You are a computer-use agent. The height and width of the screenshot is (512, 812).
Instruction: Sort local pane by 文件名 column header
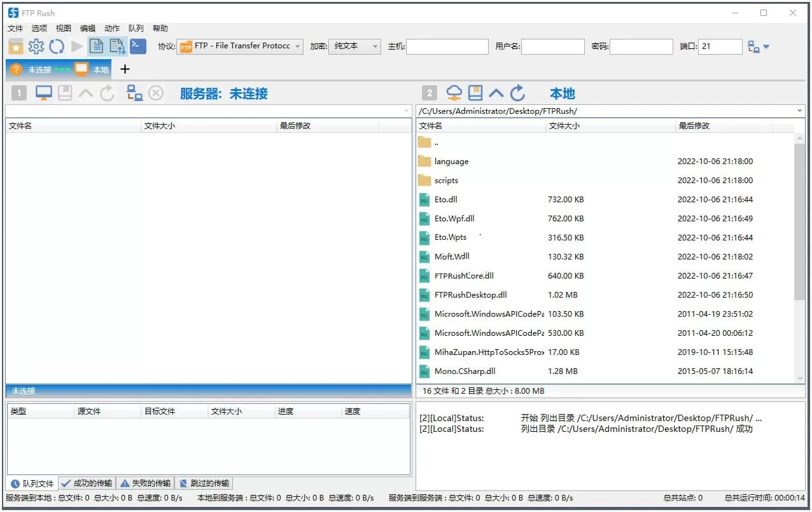click(x=481, y=126)
